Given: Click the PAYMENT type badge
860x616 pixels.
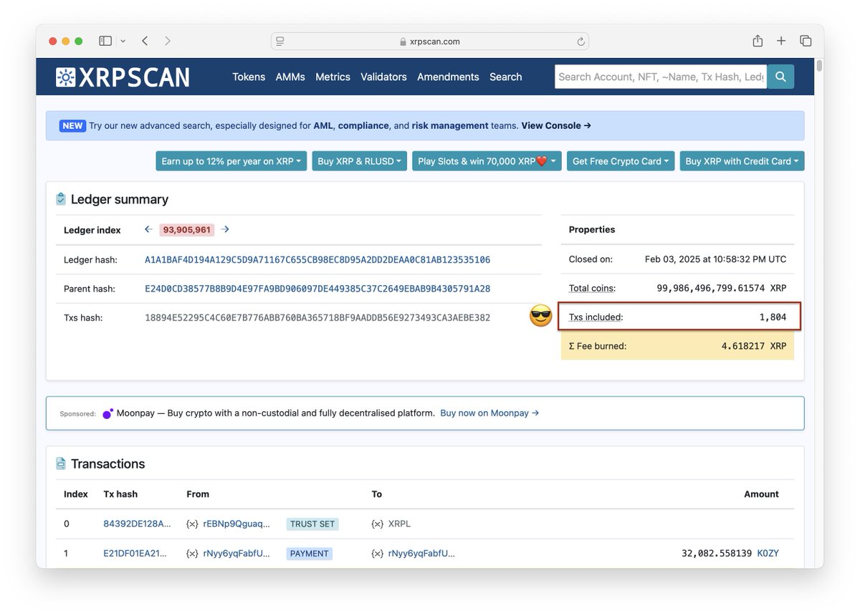Looking at the screenshot, I should [310, 553].
